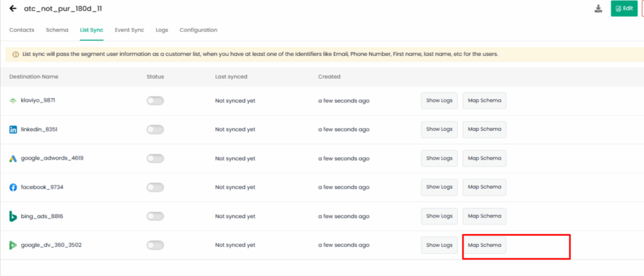
Task: Click the Klaviyo destination icon
Action: [13, 101]
